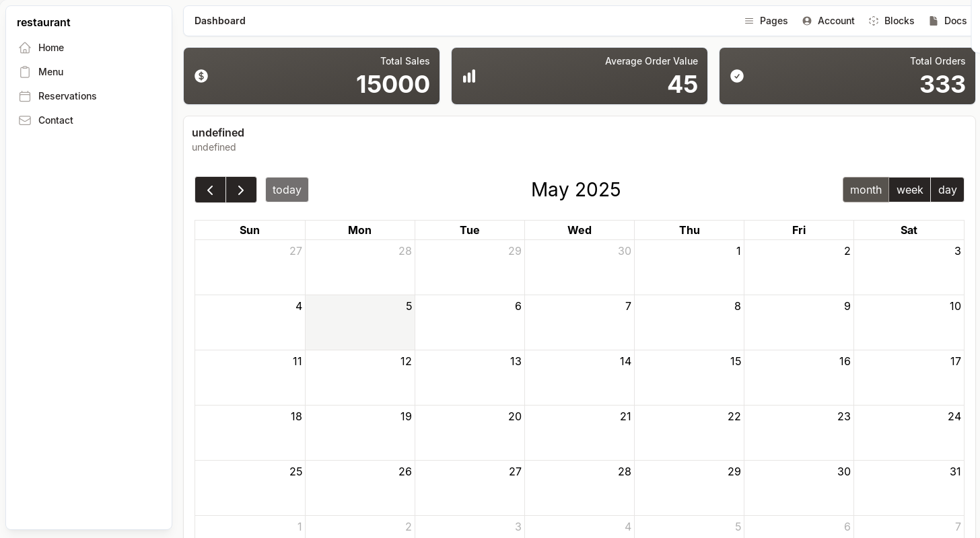Open the Blocks menu
980x538 pixels.
point(891,21)
